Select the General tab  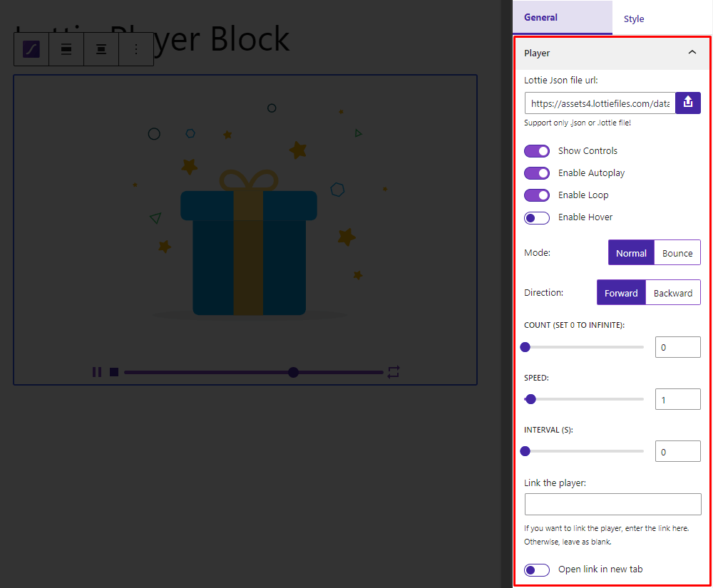click(541, 18)
